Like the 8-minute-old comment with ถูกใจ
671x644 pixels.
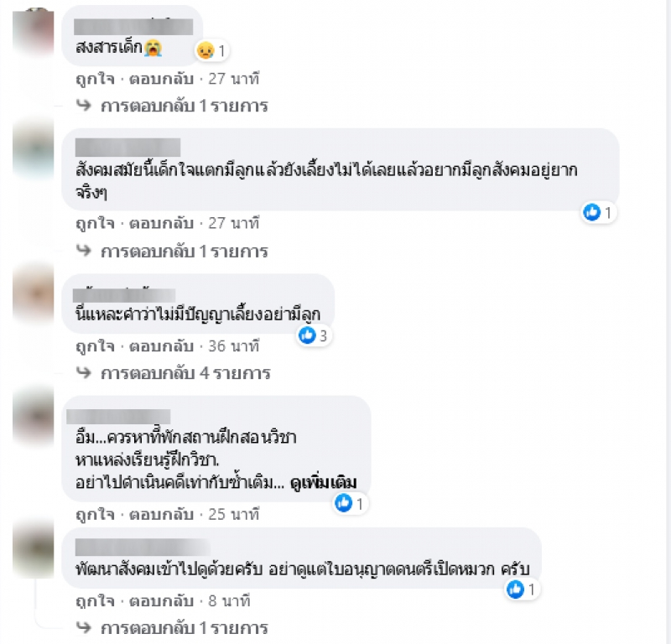[95, 601]
